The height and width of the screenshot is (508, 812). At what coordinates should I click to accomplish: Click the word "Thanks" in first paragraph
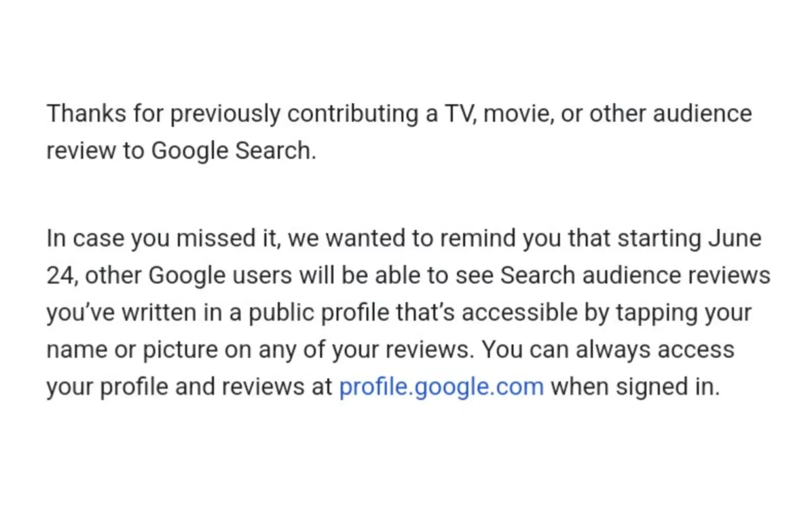coord(86,114)
